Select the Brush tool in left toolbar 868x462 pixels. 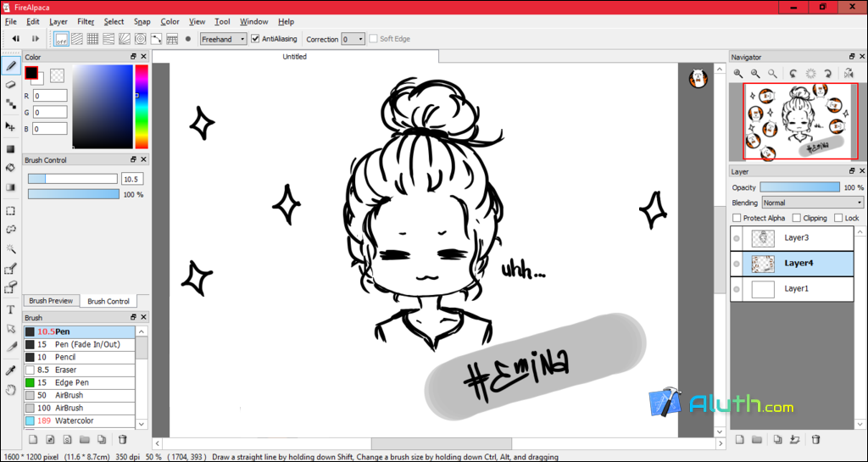click(x=10, y=66)
